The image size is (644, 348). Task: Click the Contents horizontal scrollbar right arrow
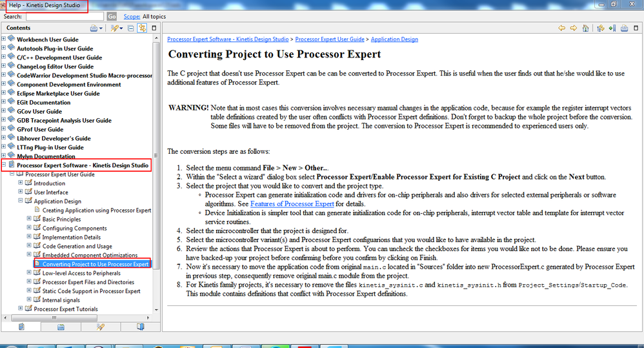[148, 318]
